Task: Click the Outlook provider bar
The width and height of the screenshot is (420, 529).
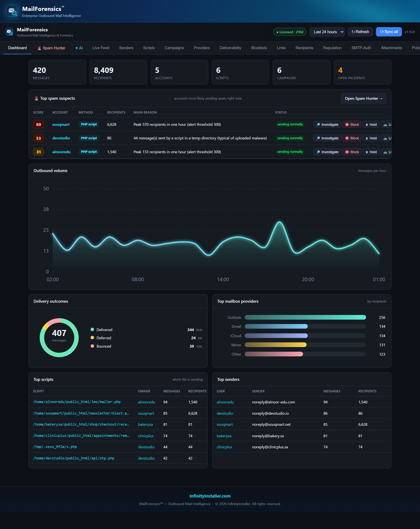Action: pyautogui.click(x=305, y=317)
